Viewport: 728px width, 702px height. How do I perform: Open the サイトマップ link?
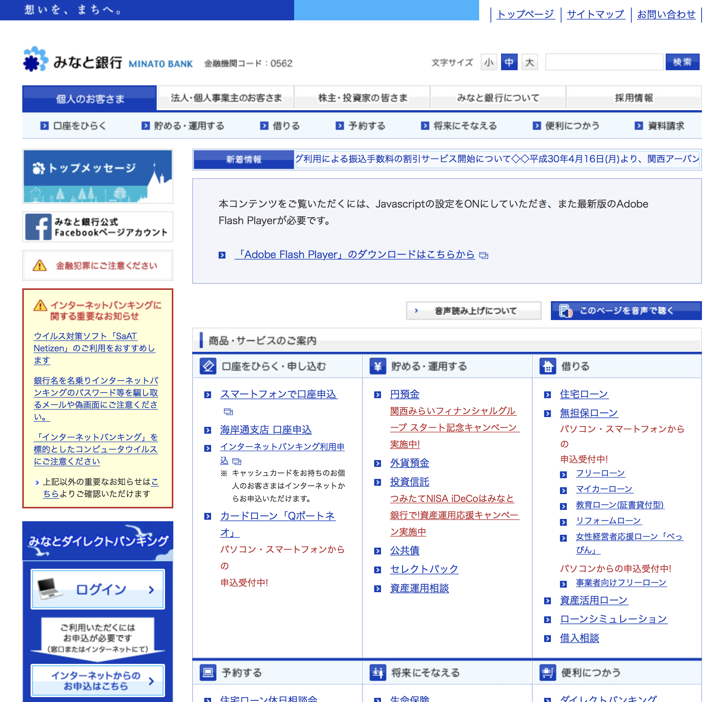coord(596,14)
